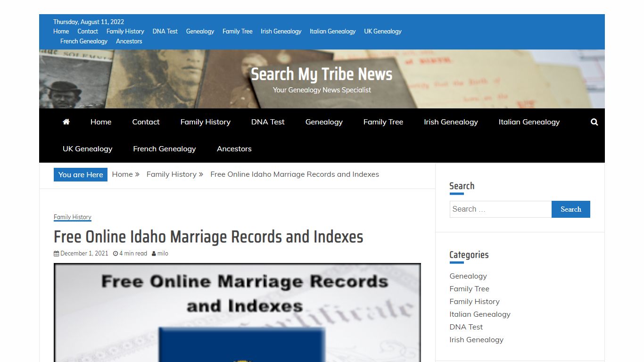
Task: Click the article title Free Online Idaho Marriage Records
Action: [208, 237]
